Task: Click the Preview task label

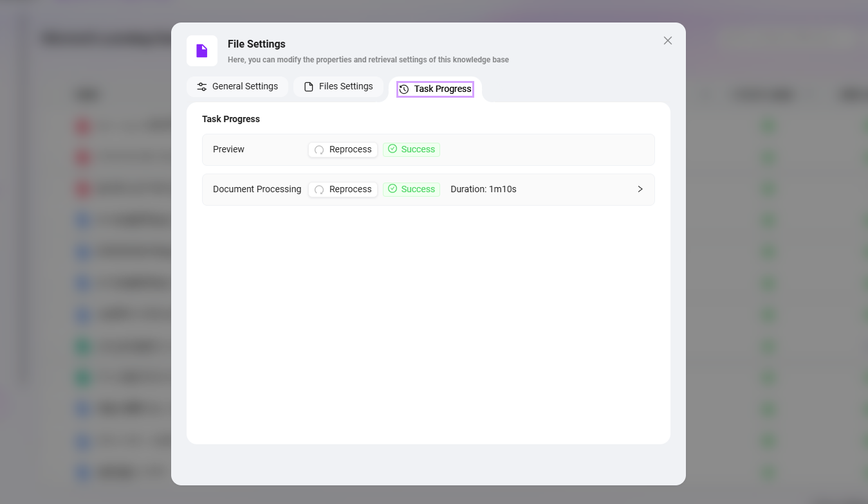Action: coord(228,149)
